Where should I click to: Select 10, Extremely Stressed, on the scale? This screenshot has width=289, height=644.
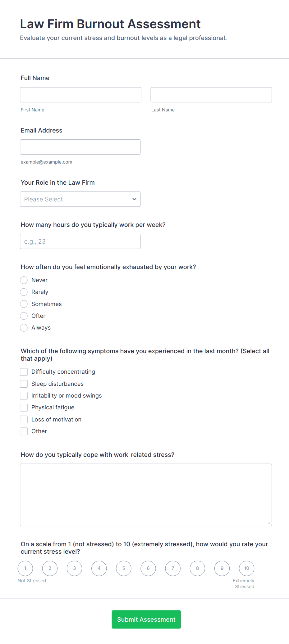pyautogui.click(x=246, y=568)
